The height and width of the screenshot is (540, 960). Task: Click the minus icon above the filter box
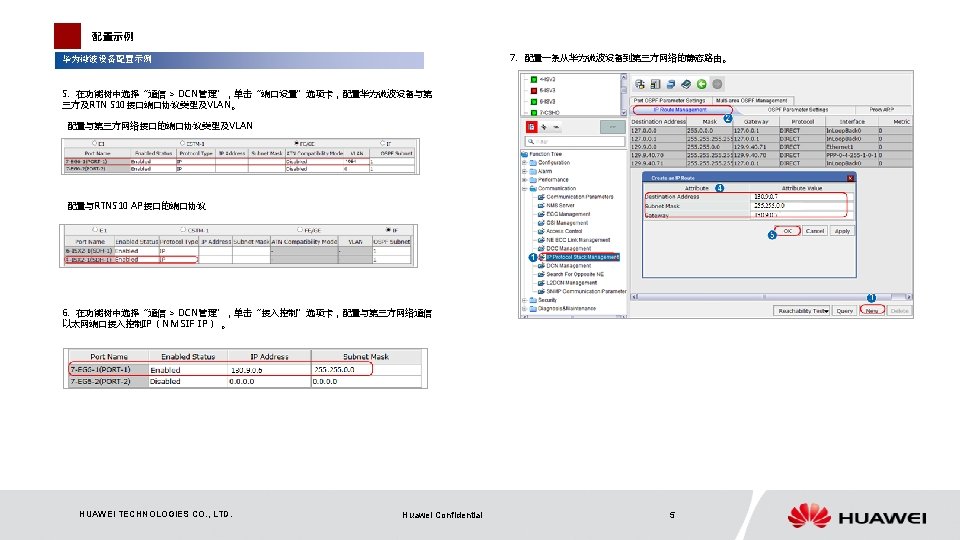pyautogui.click(x=556, y=127)
